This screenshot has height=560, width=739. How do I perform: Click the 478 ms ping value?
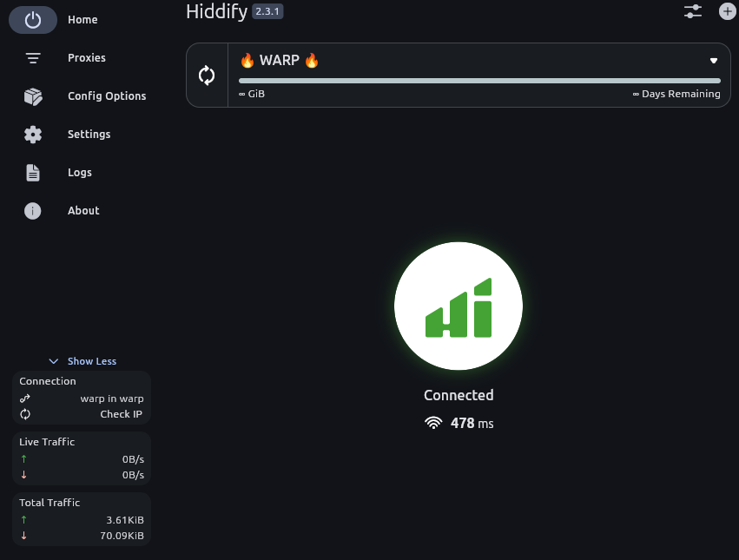(472, 423)
